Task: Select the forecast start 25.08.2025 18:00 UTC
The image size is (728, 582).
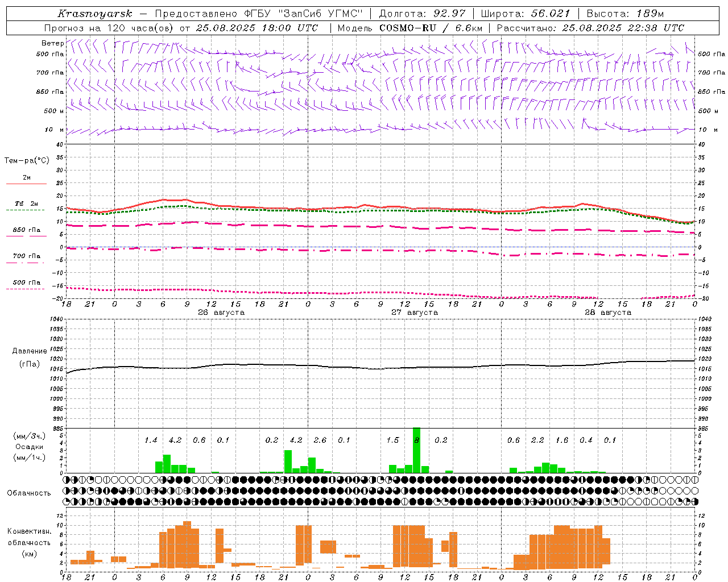Action: click(257, 28)
